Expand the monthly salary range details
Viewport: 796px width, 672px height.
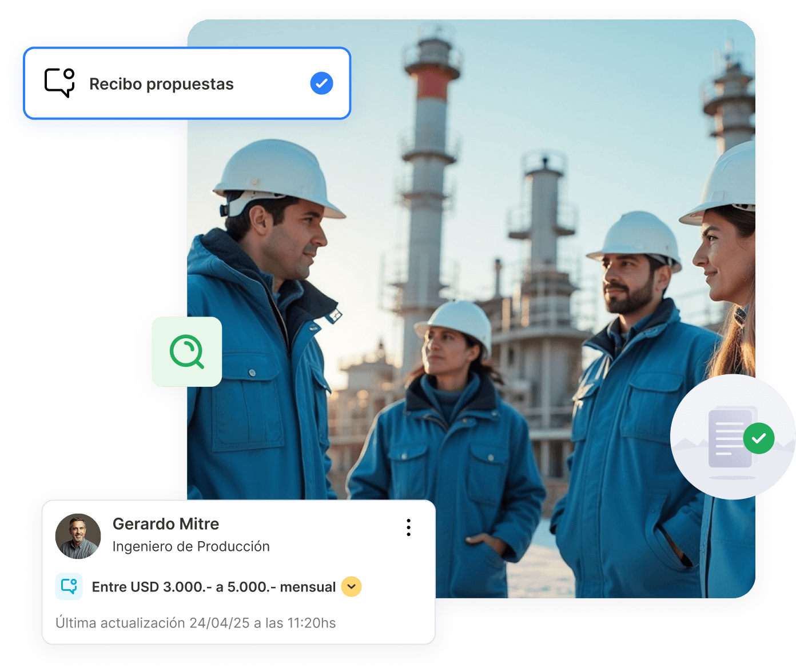point(351,586)
